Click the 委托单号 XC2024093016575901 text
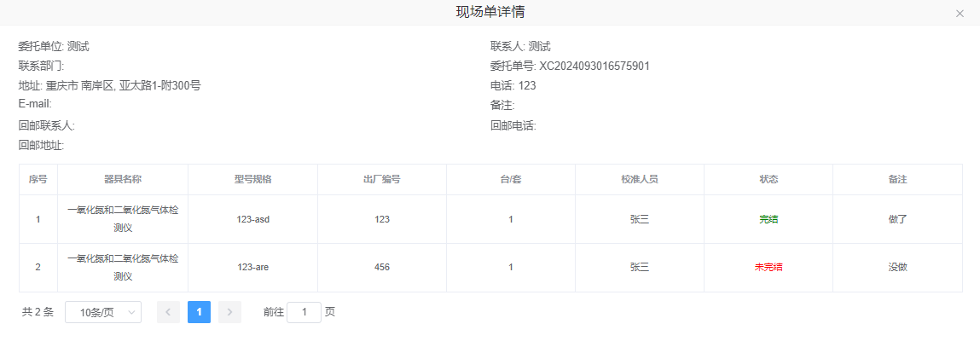The image size is (980, 353). pos(594,67)
